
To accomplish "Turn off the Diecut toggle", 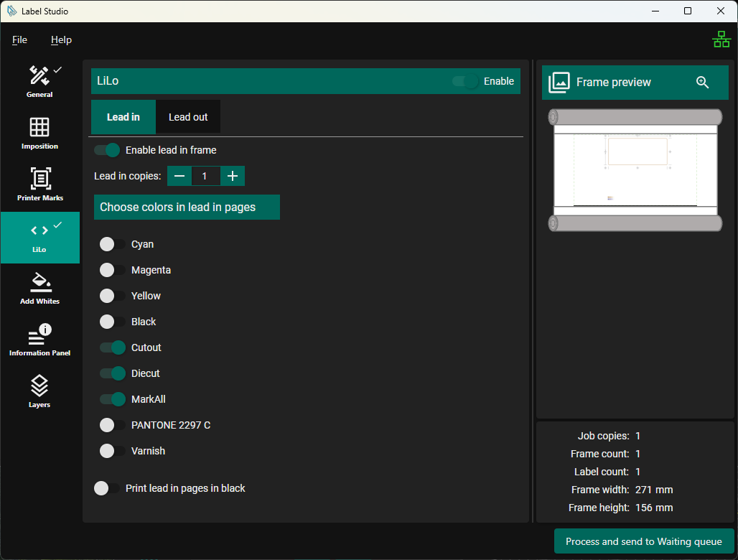I will tap(112, 374).
